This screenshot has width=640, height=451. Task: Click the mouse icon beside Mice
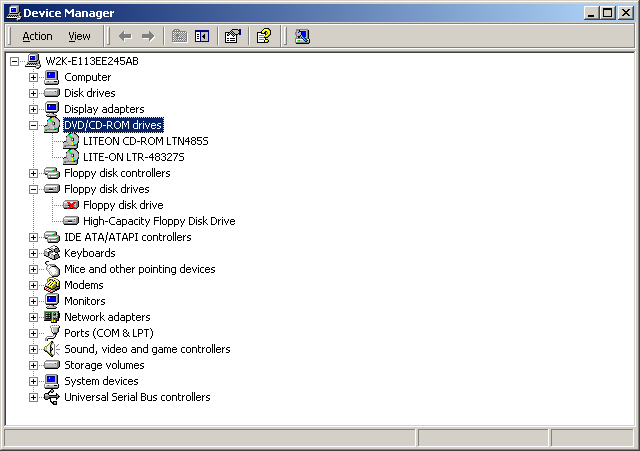[52, 269]
